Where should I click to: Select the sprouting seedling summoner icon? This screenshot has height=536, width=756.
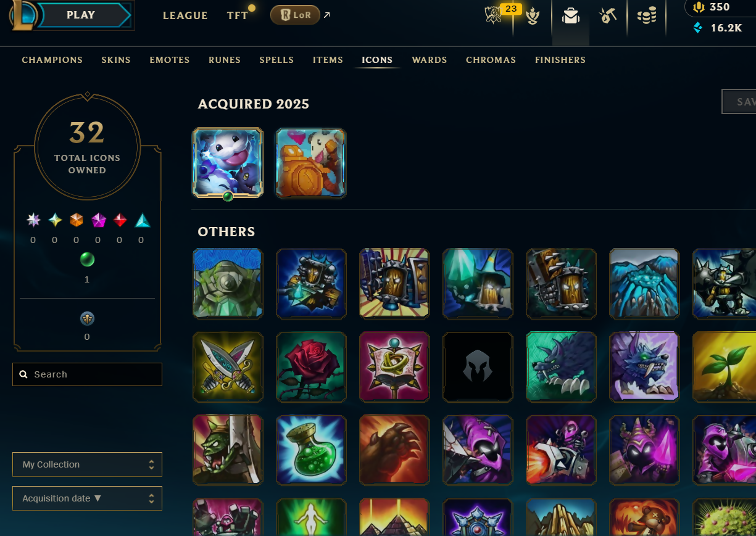[724, 367]
